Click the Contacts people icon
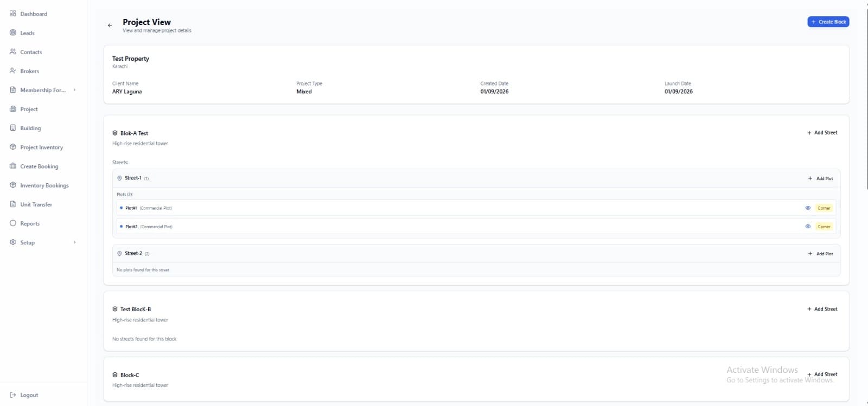 coord(13,51)
